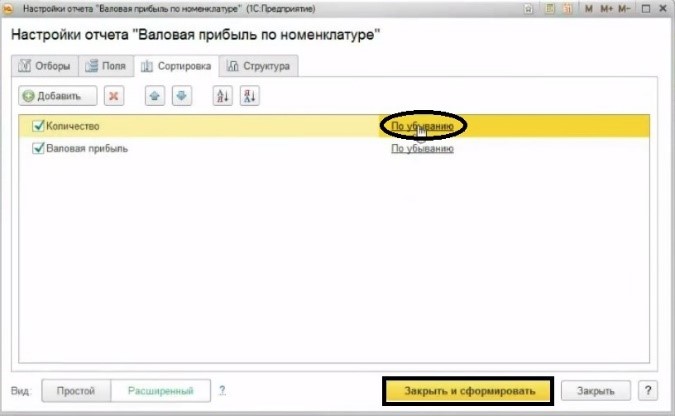Change Количество sort direction link

pyautogui.click(x=422, y=127)
